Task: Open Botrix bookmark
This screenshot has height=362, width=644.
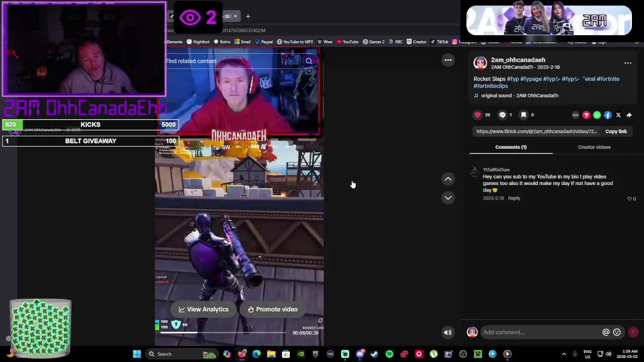Action: pos(222,42)
